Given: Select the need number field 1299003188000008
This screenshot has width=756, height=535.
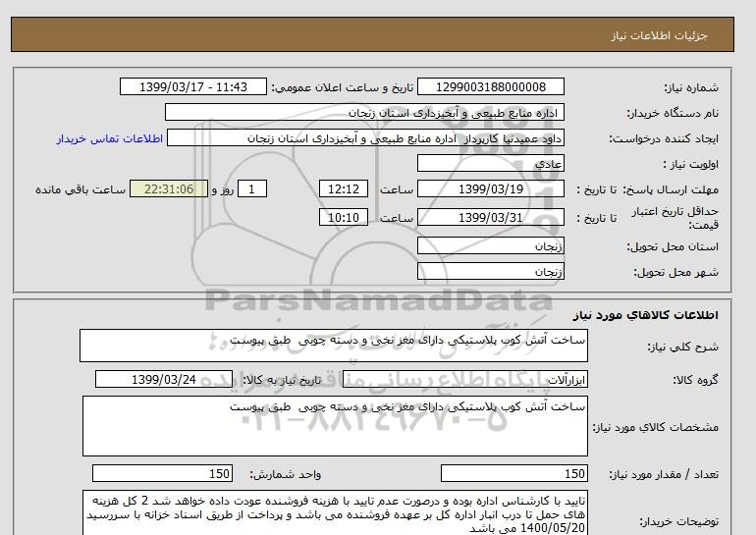Looking at the screenshot, I should point(490,86).
